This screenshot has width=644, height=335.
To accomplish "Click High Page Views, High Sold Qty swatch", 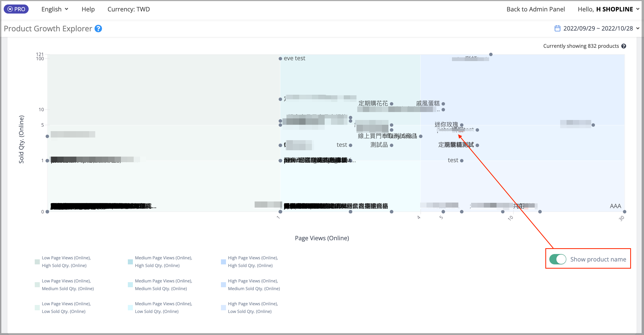I will click(x=223, y=262).
